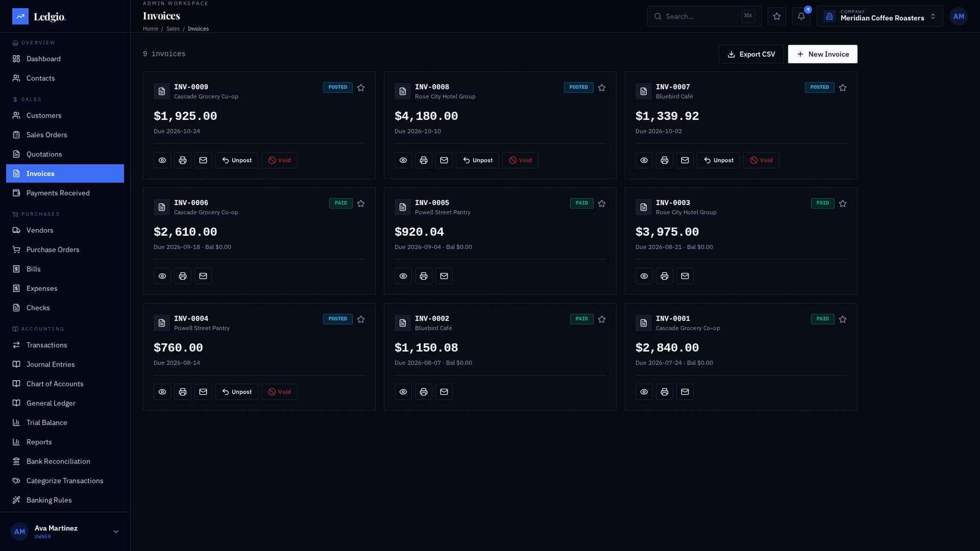
Task: Click the $4,180.00 amount on INV-0008
Action: tap(426, 116)
